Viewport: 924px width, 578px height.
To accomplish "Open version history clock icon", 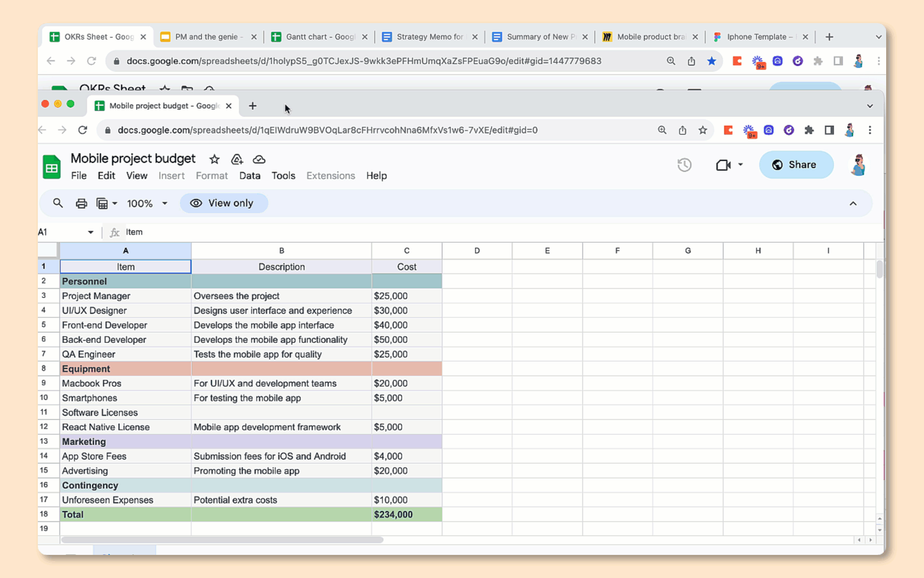I will coord(685,165).
